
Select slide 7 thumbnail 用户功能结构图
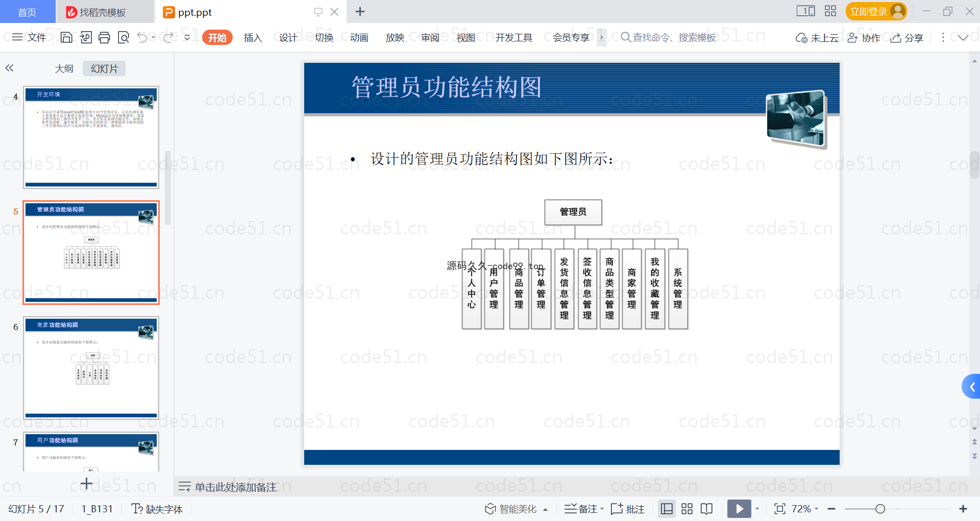tap(91, 452)
